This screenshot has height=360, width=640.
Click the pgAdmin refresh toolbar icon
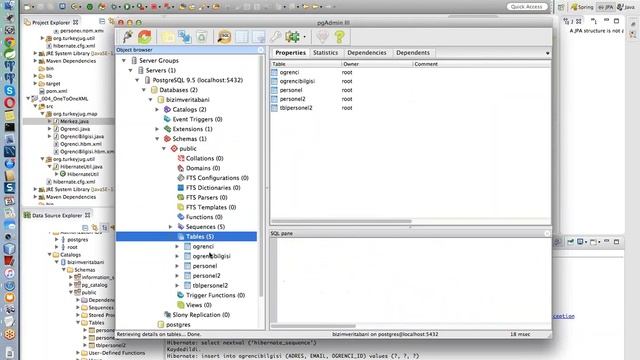[144, 37]
